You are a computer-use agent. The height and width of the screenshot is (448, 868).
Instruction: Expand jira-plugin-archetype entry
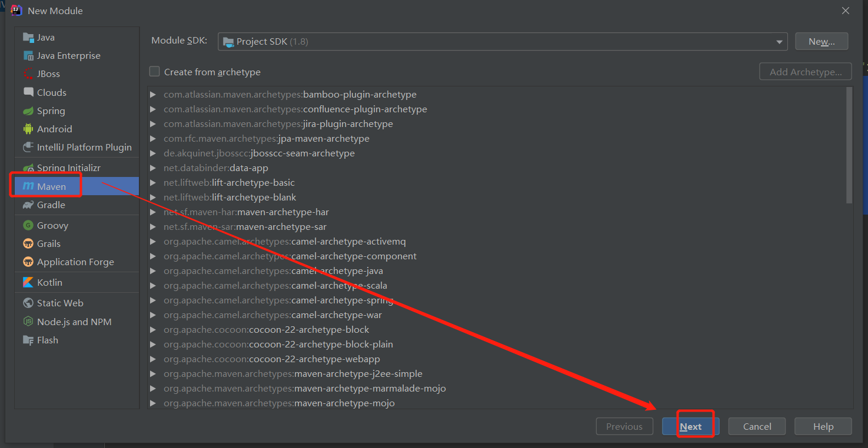153,124
